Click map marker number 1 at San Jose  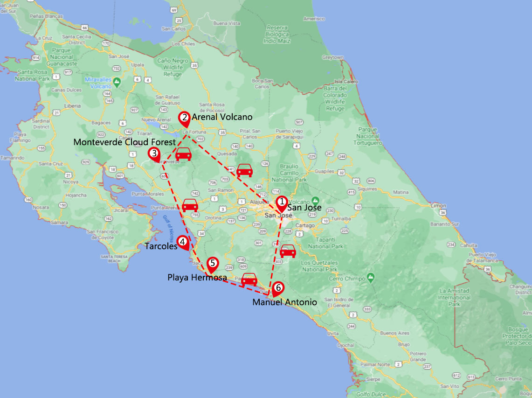coord(282,202)
